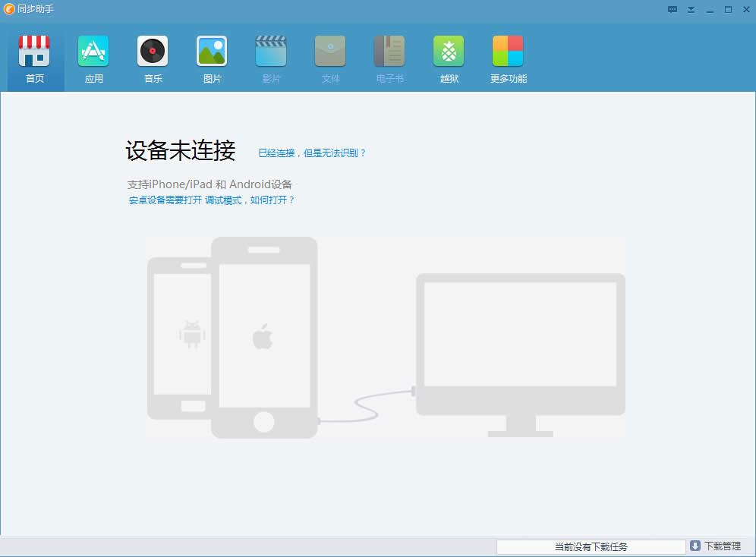The width and height of the screenshot is (756, 557).
Task: Open 下载管理 download manager
Action: [723, 546]
